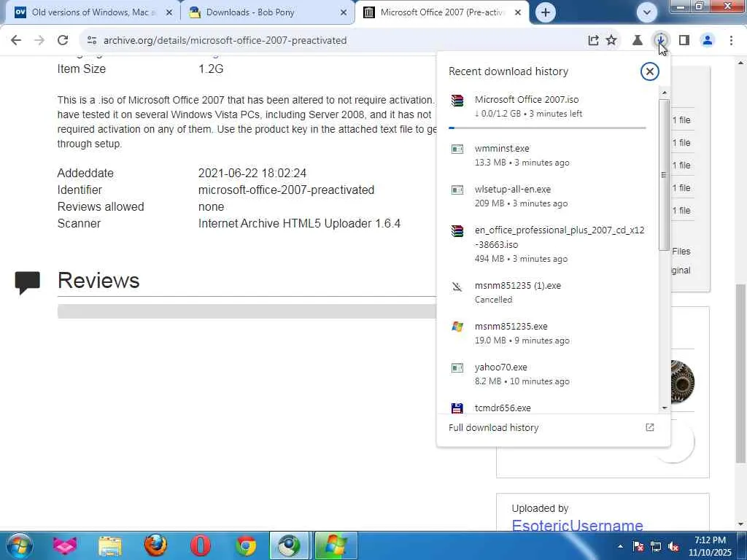Click the network tray icon
747x560 pixels.
point(656,546)
